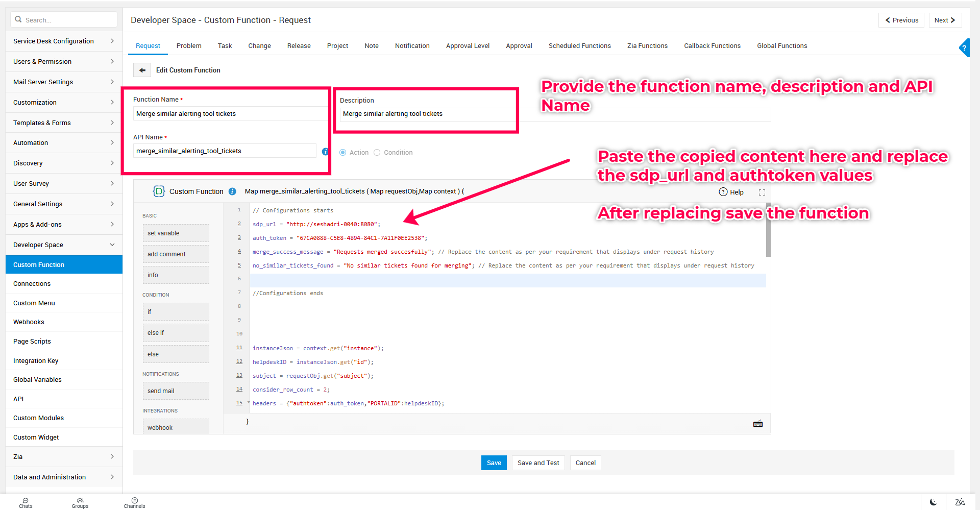Image resolution: width=980 pixels, height=510 pixels.
Task: Open the Zia assistant icon
Action: pyautogui.click(x=960, y=502)
